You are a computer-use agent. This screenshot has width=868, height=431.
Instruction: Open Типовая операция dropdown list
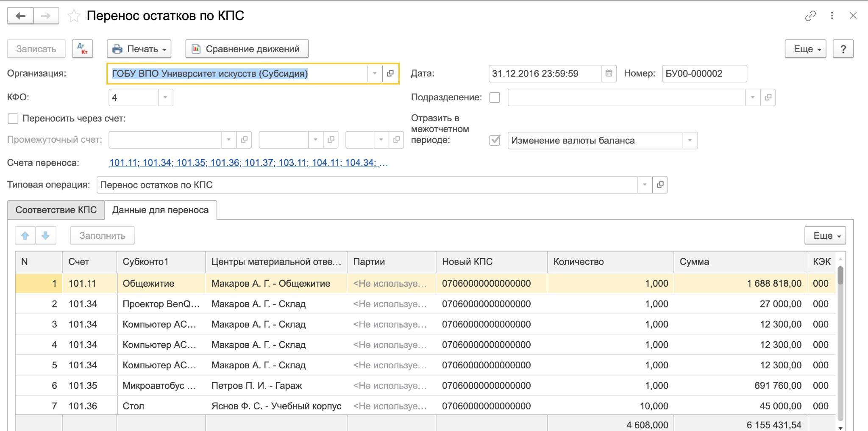click(645, 185)
